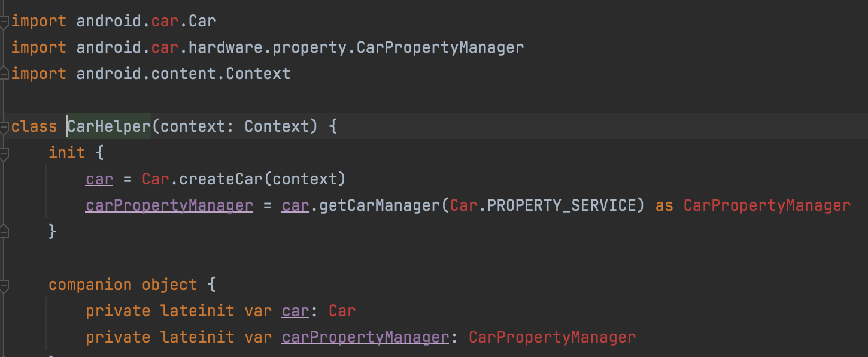This screenshot has width=868, height=357.
Task: Click the 'as' cast keyword
Action: tap(664, 205)
